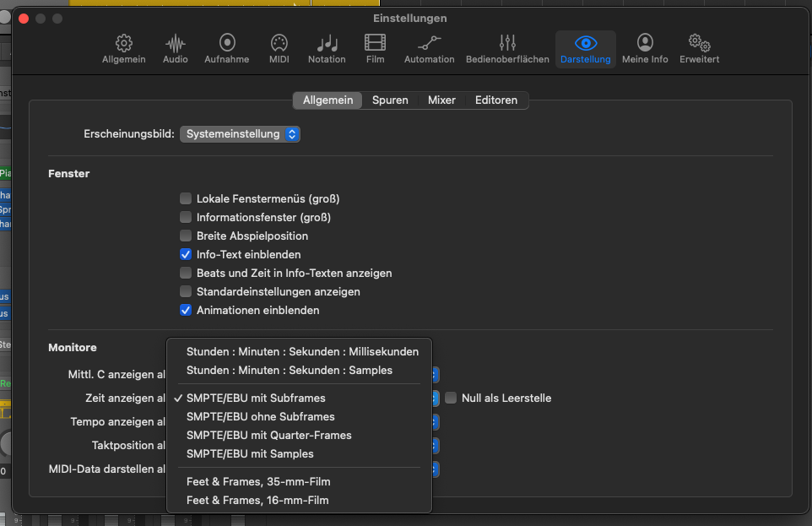The height and width of the screenshot is (526, 812).
Task: Open the Notation settings pane
Action: click(x=327, y=49)
